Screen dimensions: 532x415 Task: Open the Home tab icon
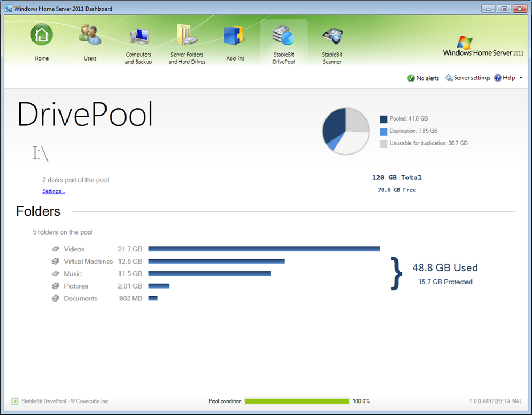42,35
